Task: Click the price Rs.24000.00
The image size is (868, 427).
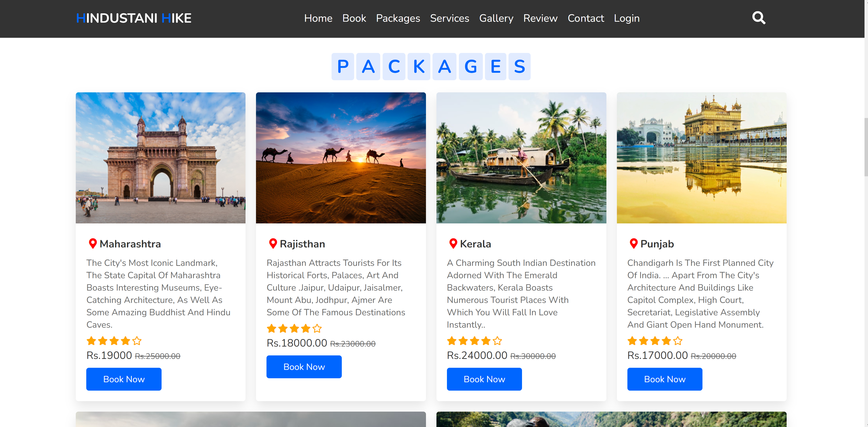Action: 477,355
